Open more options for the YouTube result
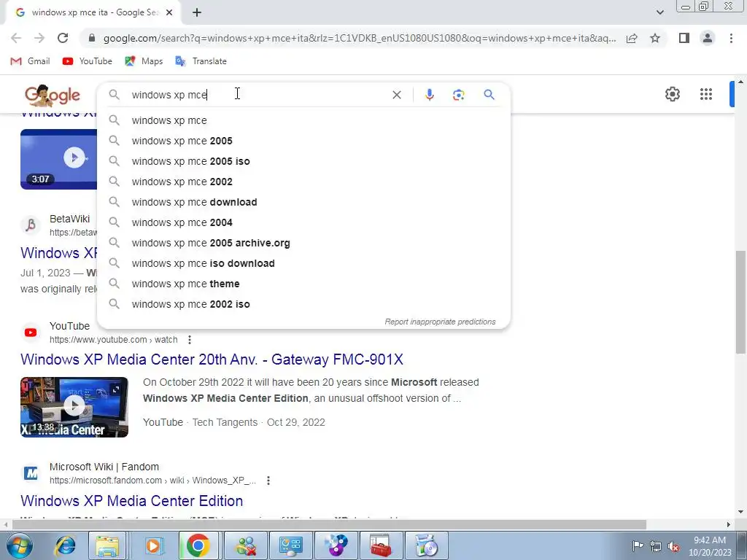The height and width of the screenshot is (560, 747). [190, 340]
